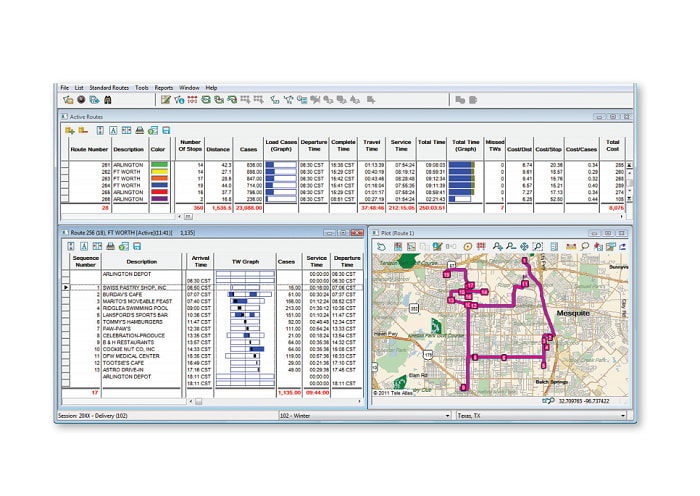Screen dimensions: 700x496
Task: Open the Window menu
Action: [x=189, y=88]
